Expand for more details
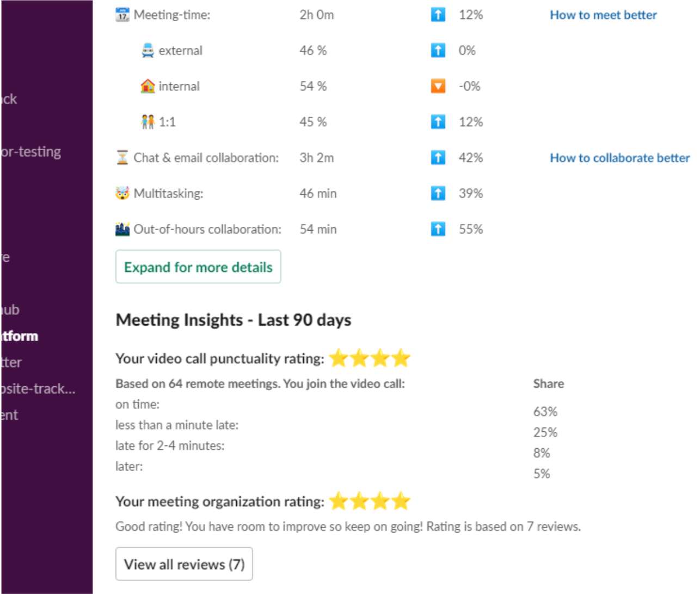The image size is (700, 594). 198,267
